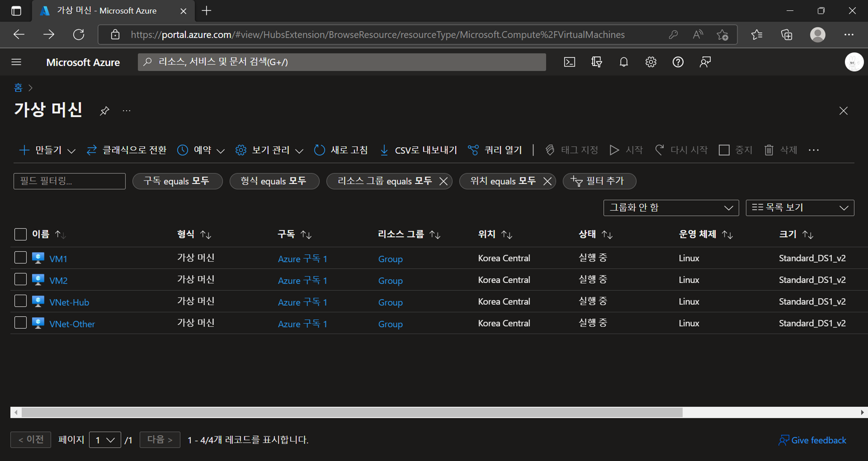
Task: Open the Azure portal hamburger menu
Action: [16, 62]
